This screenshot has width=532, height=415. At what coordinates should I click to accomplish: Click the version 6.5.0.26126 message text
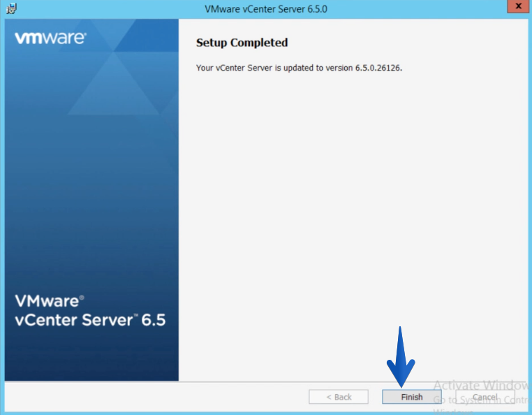pos(299,68)
